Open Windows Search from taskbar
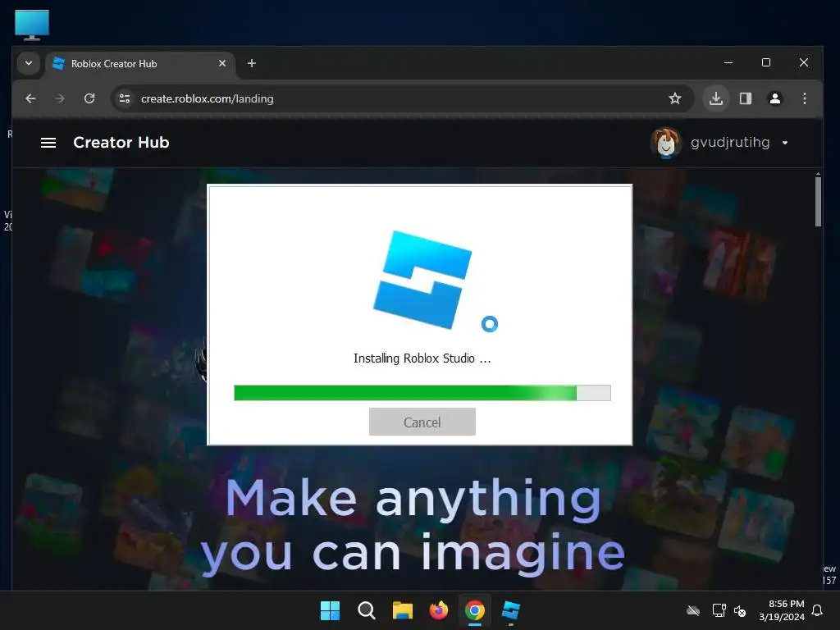This screenshot has height=630, width=840. (x=367, y=610)
